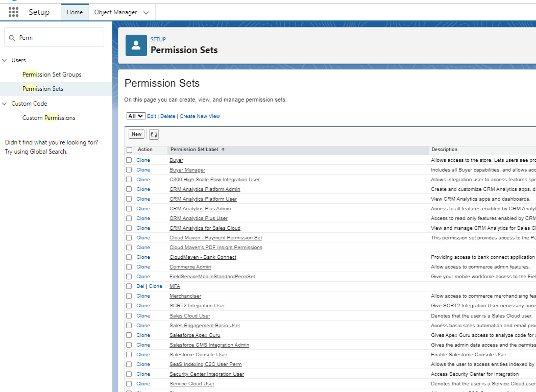This screenshot has height=392, width=536.
Task: Select Permission Sets in sidebar
Action: tap(43, 89)
